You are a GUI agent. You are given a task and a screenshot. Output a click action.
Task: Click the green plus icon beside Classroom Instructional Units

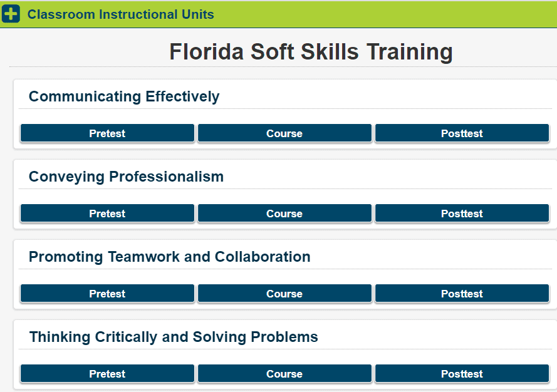11,14
